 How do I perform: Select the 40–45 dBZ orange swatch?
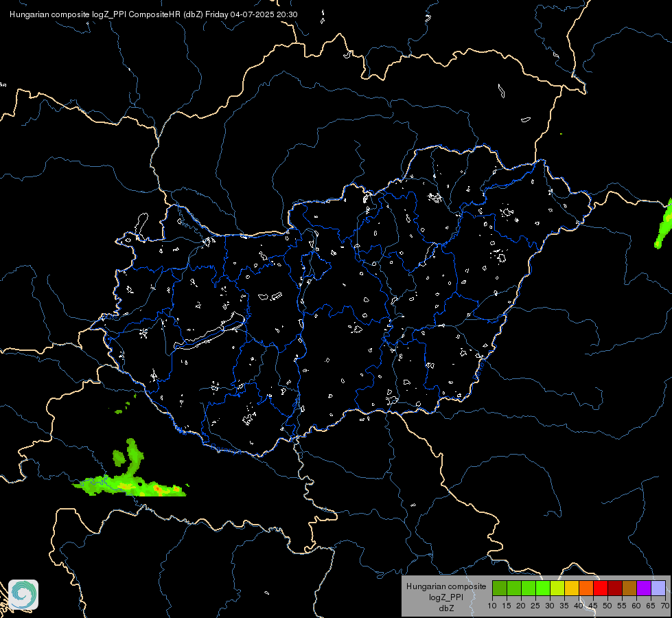pyautogui.click(x=586, y=588)
